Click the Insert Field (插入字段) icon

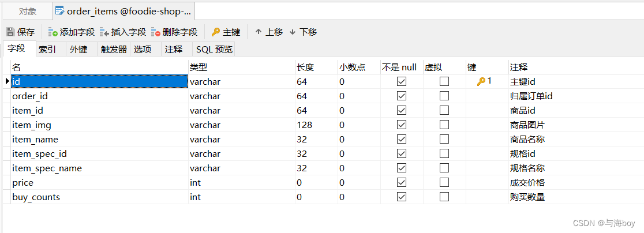point(104,32)
